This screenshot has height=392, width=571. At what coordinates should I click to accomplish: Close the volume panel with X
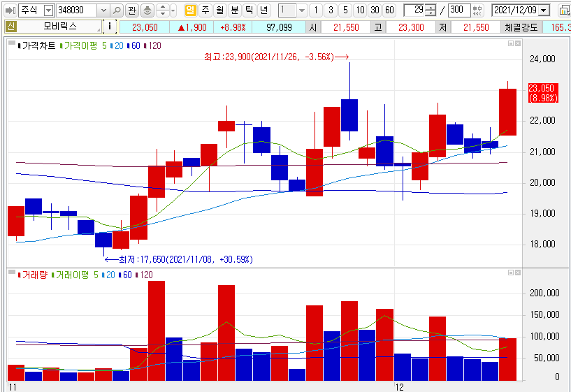coord(518,273)
